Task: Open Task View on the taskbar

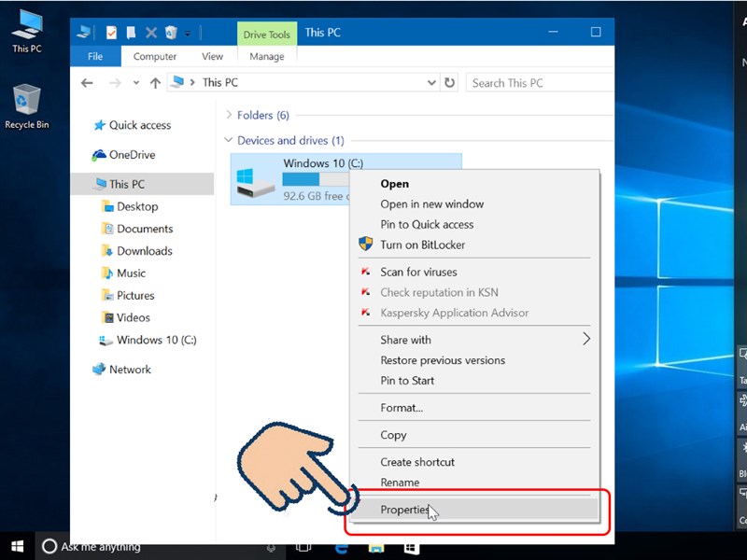Action: (303, 547)
